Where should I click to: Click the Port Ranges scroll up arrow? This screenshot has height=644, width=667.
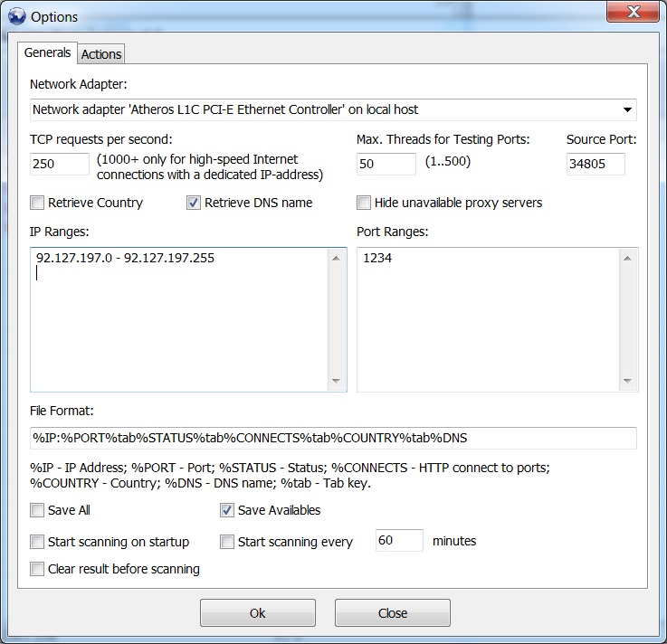pos(627,259)
